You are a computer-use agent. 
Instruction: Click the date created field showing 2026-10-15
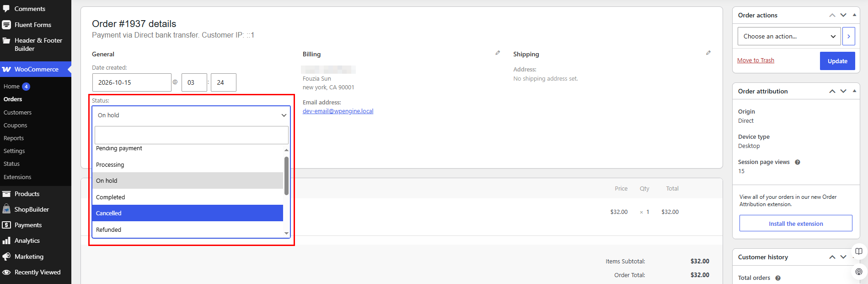tap(132, 82)
